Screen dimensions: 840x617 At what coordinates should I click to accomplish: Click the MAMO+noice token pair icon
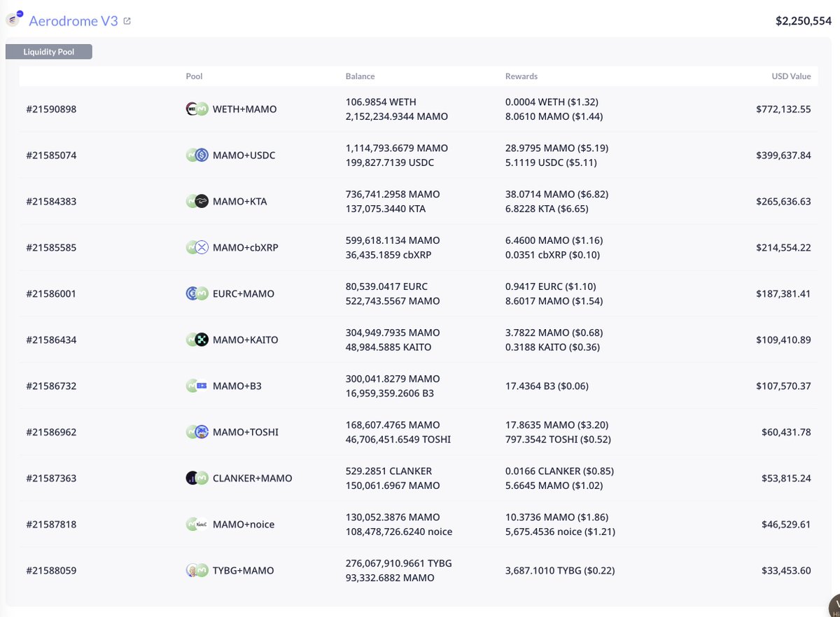tap(197, 525)
